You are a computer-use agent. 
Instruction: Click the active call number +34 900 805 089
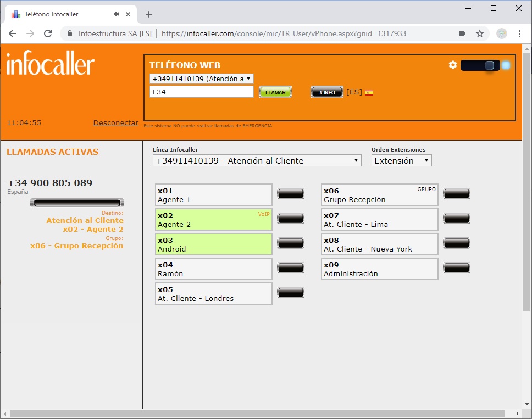(50, 183)
